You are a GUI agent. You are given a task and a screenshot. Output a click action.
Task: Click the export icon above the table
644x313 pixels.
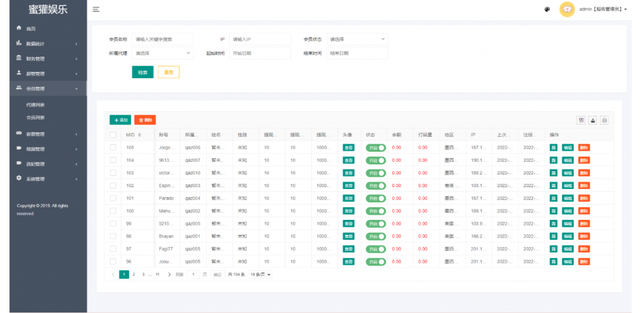tap(592, 120)
